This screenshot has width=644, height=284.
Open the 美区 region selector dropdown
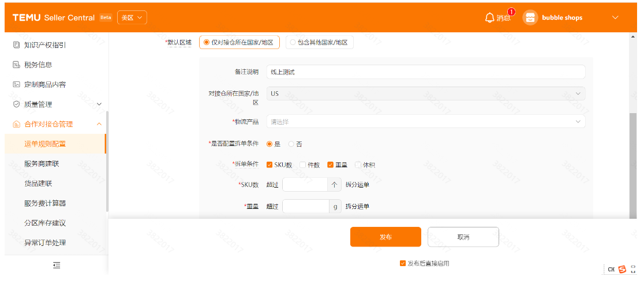tap(132, 18)
